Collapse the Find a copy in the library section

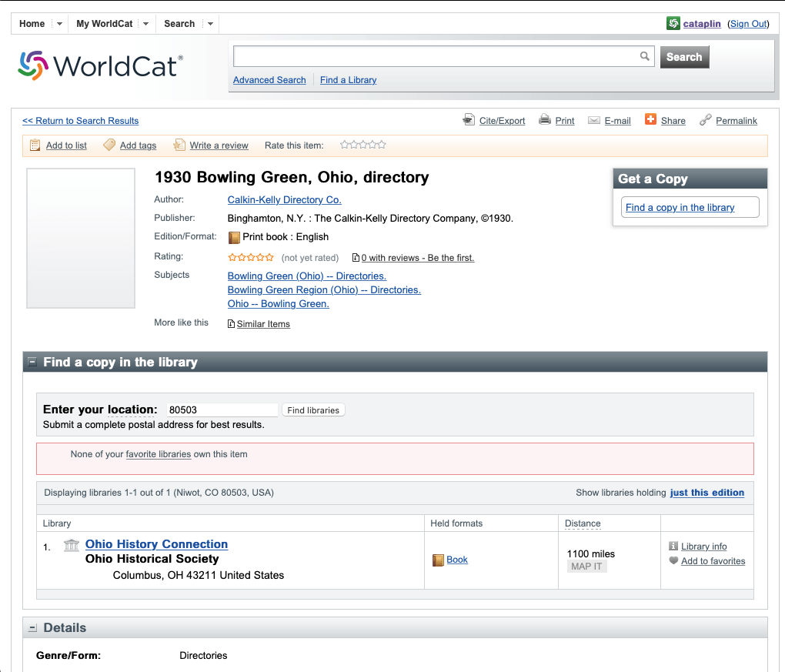pyautogui.click(x=32, y=362)
